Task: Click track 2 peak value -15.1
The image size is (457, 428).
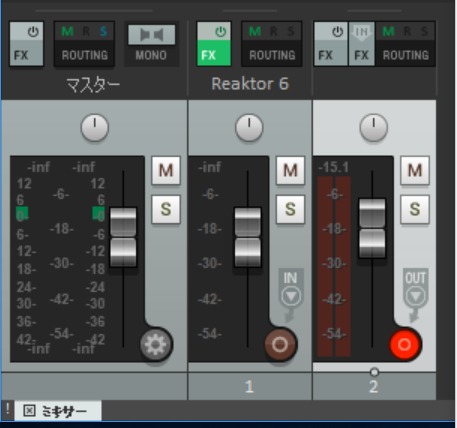Action: click(x=333, y=167)
